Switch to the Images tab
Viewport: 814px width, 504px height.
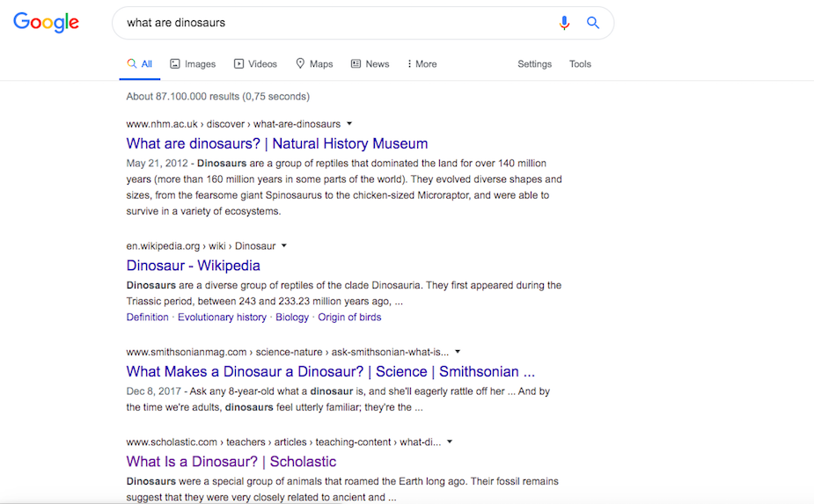click(x=193, y=64)
